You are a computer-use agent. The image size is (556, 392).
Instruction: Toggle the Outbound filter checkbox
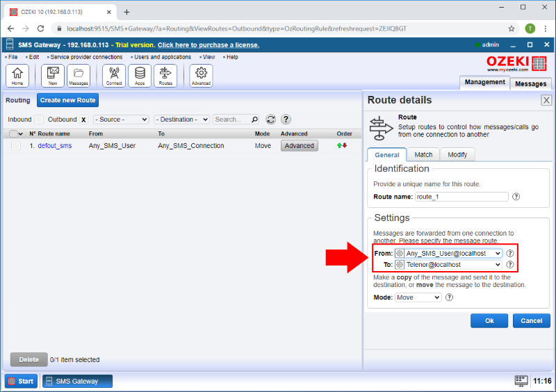pyautogui.click(x=83, y=120)
